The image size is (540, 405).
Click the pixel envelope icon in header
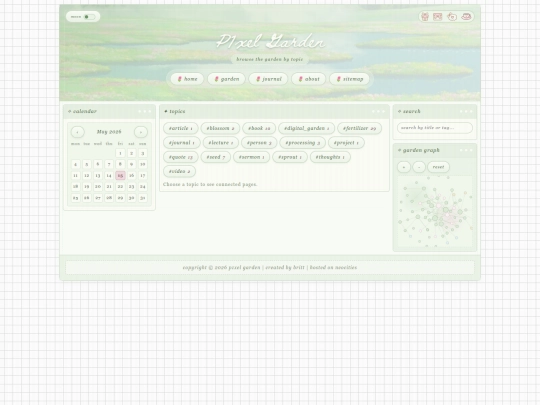coord(438,17)
